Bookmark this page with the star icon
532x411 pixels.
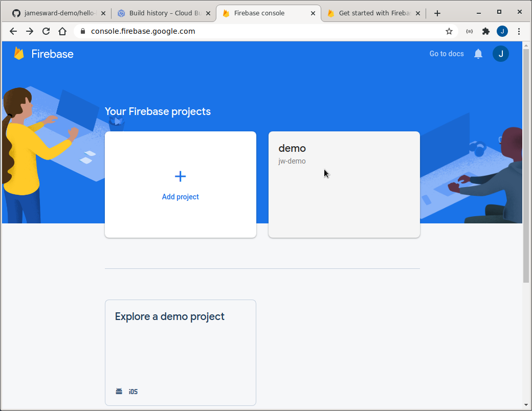[449, 31]
